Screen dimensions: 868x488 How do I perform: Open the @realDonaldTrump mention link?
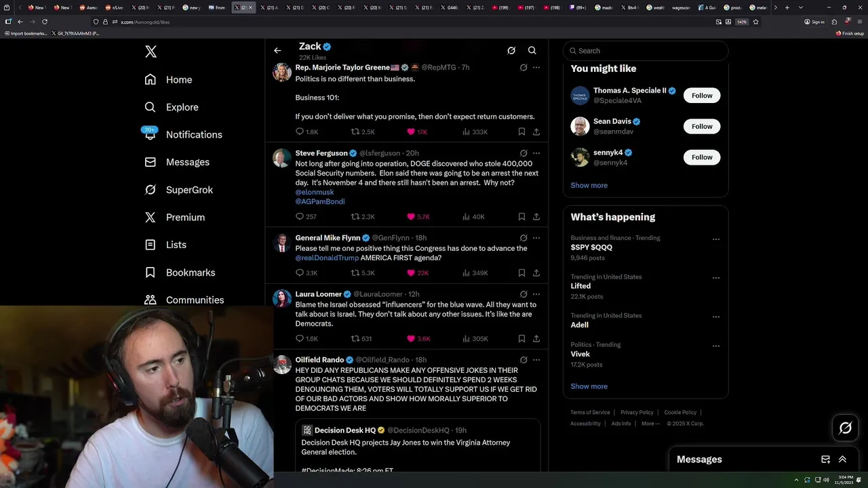click(327, 258)
